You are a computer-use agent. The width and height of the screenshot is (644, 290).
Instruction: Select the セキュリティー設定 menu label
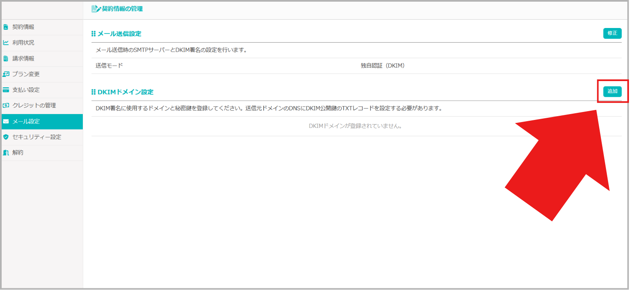pyautogui.click(x=37, y=137)
